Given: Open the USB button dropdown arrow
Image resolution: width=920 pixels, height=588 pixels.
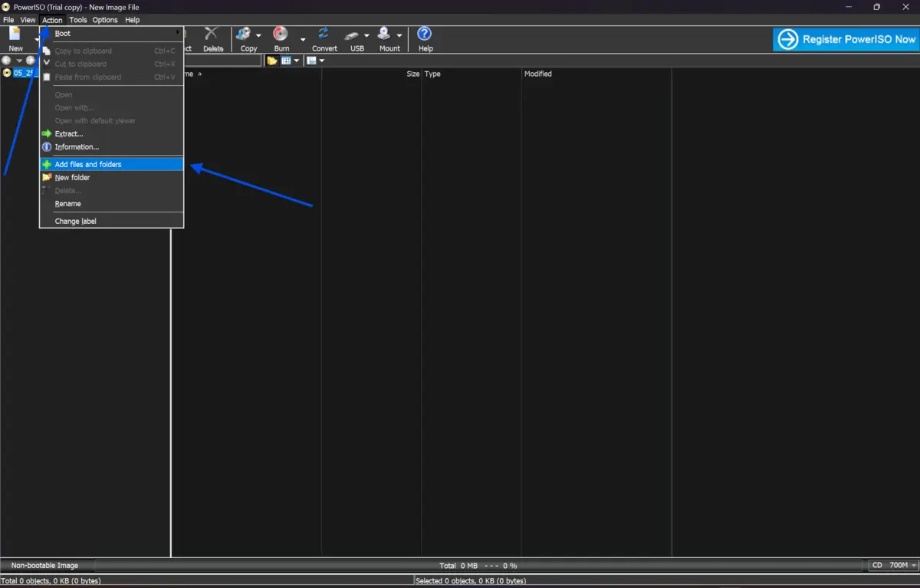Looking at the screenshot, I should [x=366, y=36].
